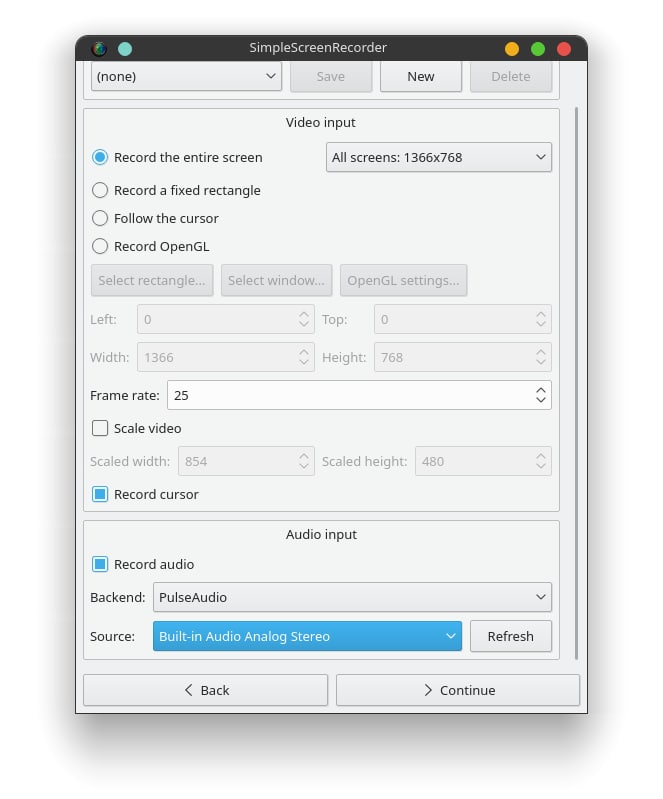This screenshot has height=799, width=663.
Task: Go Back to the previous page
Action: (x=205, y=690)
